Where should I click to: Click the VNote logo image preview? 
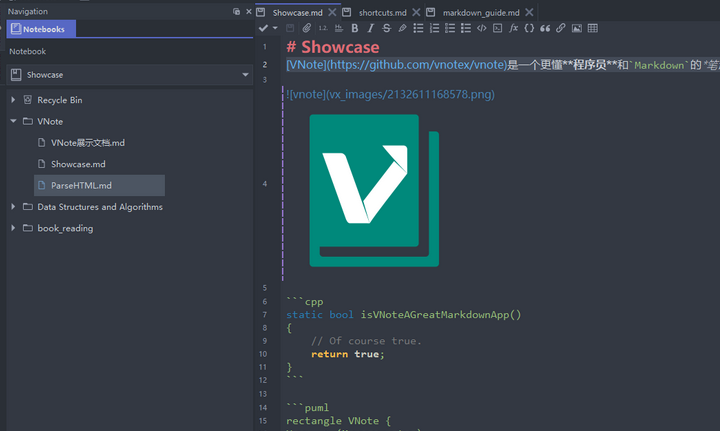click(374, 190)
